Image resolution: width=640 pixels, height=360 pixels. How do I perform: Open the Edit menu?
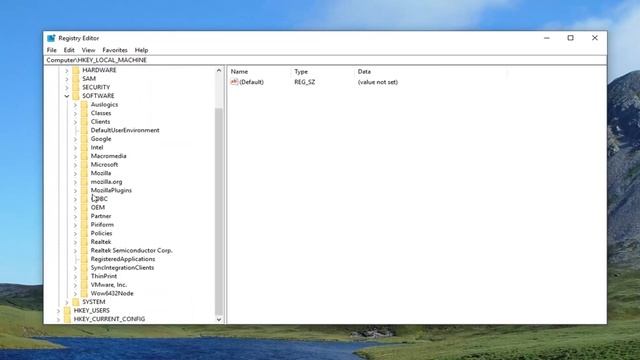pyautogui.click(x=69, y=50)
